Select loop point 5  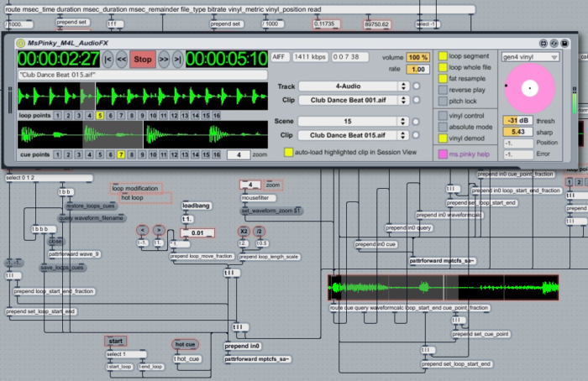point(100,115)
